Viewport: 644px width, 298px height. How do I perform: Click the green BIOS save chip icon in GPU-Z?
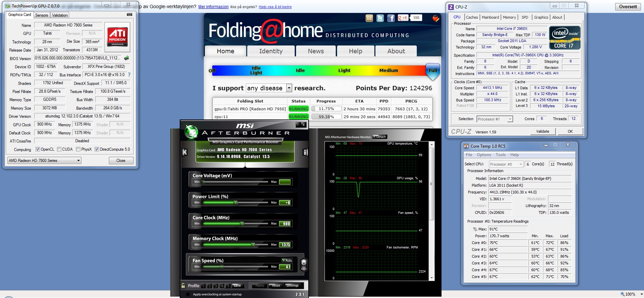pyautogui.click(x=126, y=58)
